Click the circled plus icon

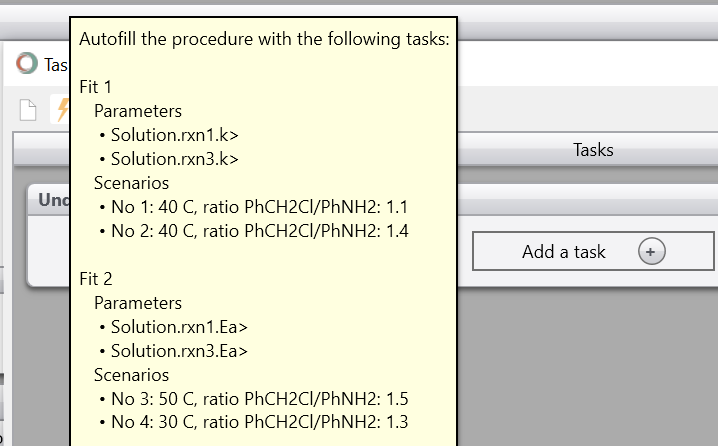point(651,252)
